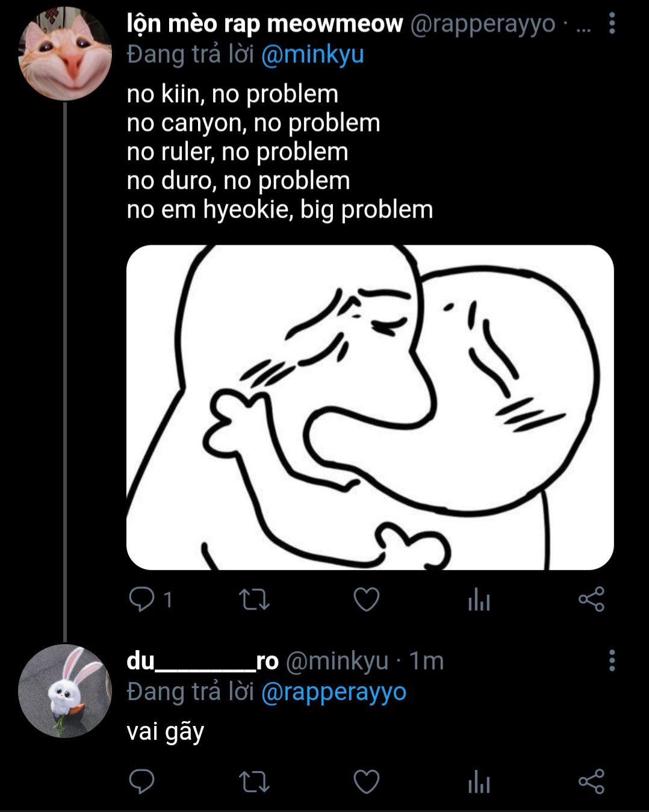Retweet the rapperayyo tweet
The width and height of the screenshot is (649, 812).
pyautogui.click(x=254, y=600)
